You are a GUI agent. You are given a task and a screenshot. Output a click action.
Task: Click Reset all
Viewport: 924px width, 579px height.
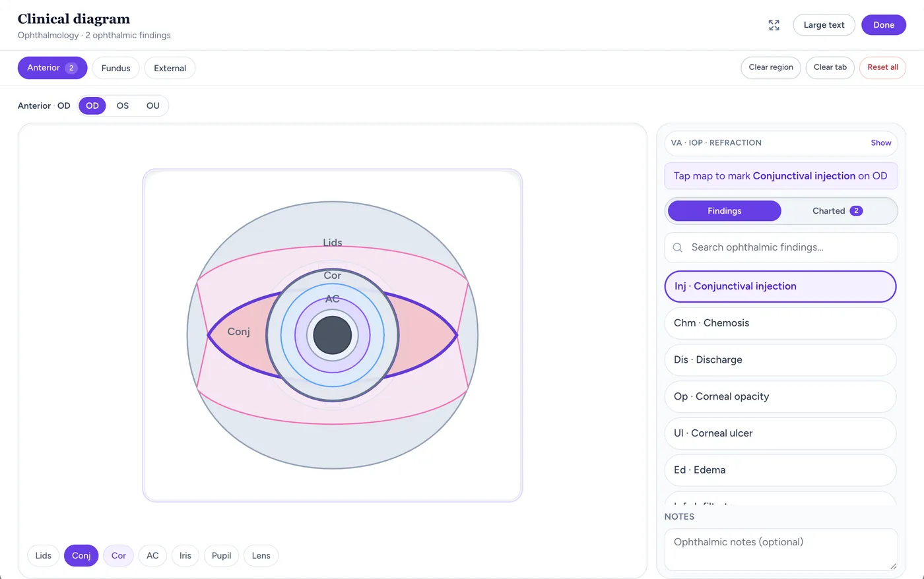point(882,67)
